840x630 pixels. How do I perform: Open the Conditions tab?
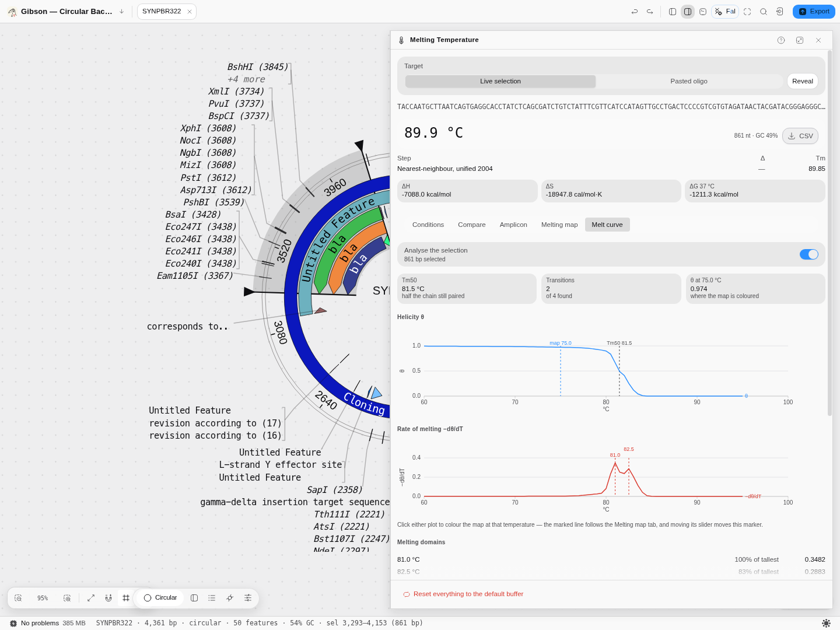click(x=428, y=225)
